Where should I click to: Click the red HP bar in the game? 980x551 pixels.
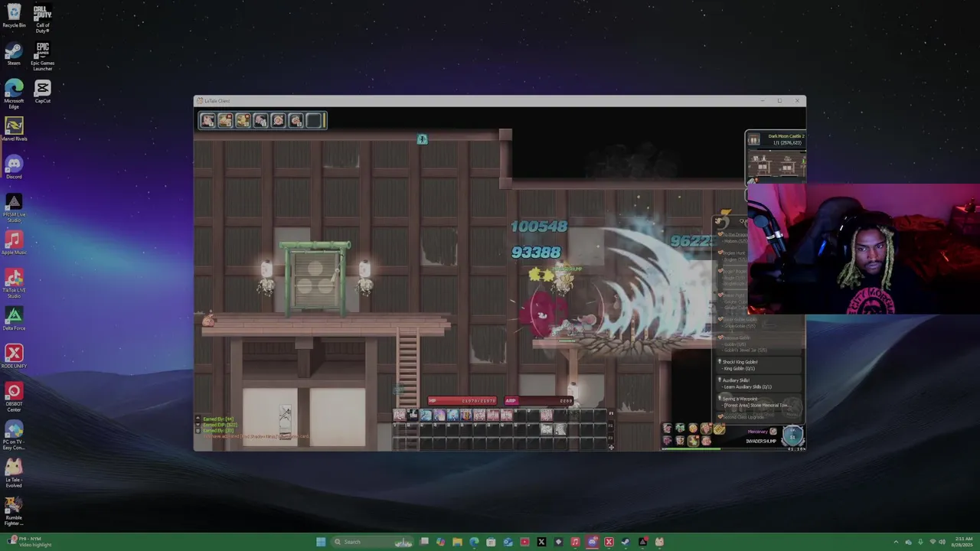click(462, 400)
